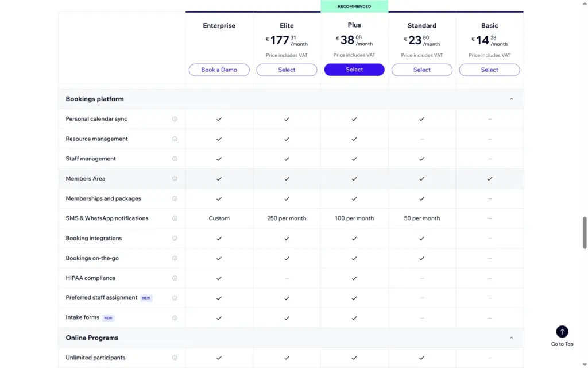Open info icon for Staff management

(x=175, y=159)
